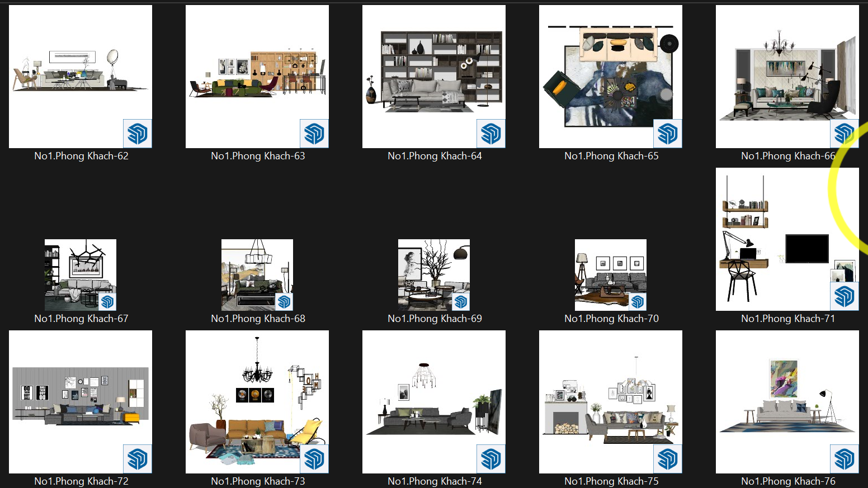Click SketchUp badge on No1.Phong Khach-74 thumbnail
The width and height of the screenshot is (868, 488).
(x=491, y=459)
